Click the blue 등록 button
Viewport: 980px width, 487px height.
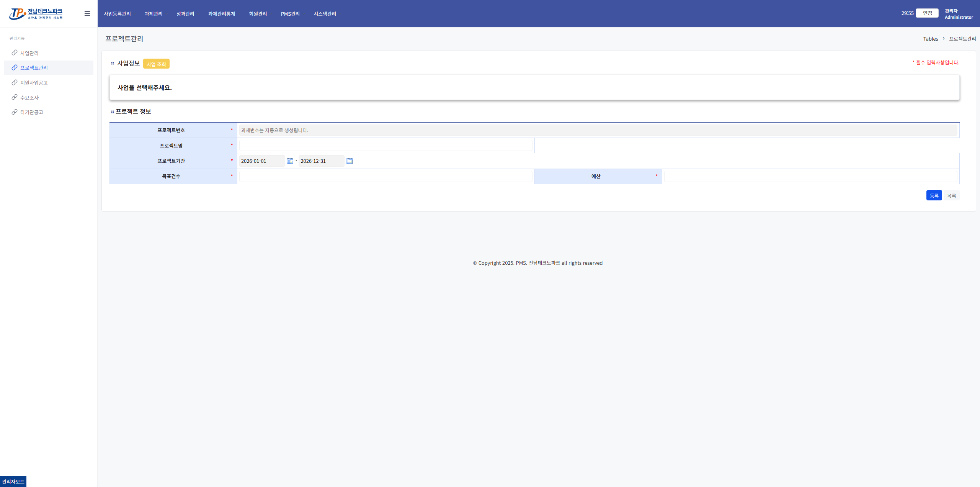pos(934,195)
